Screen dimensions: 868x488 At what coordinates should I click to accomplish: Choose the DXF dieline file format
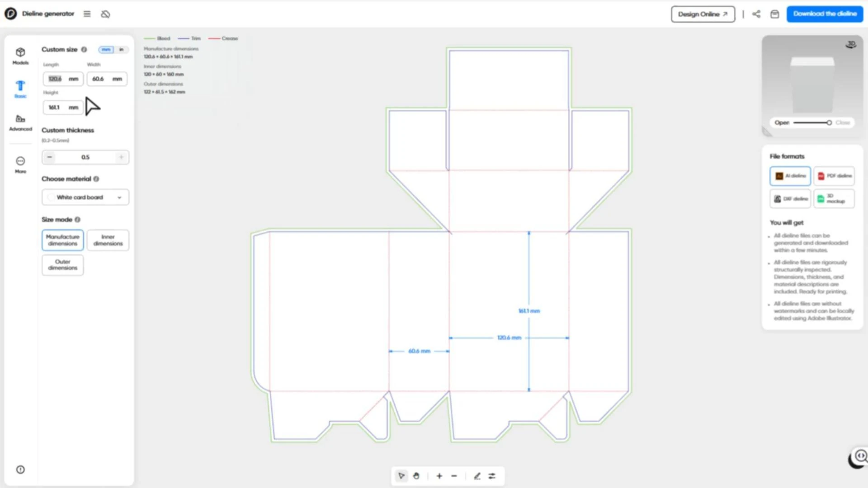(790, 199)
